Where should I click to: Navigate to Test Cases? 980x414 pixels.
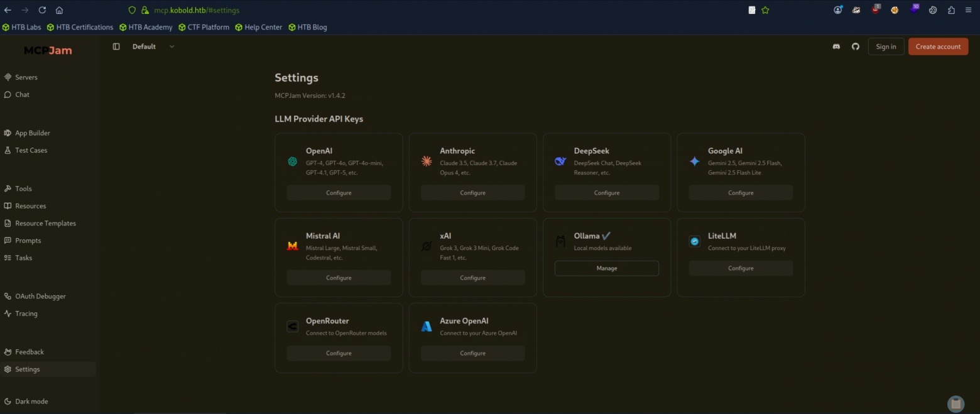click(30, 150)
